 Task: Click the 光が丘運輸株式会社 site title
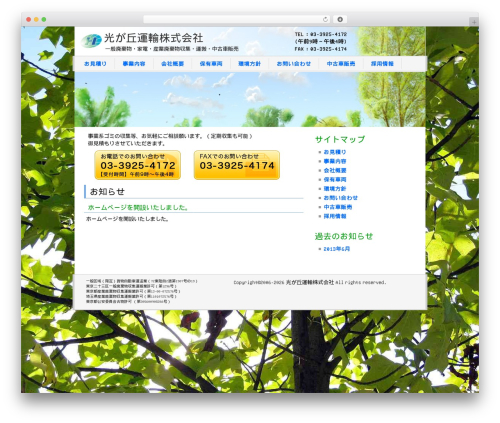point(154,38)
